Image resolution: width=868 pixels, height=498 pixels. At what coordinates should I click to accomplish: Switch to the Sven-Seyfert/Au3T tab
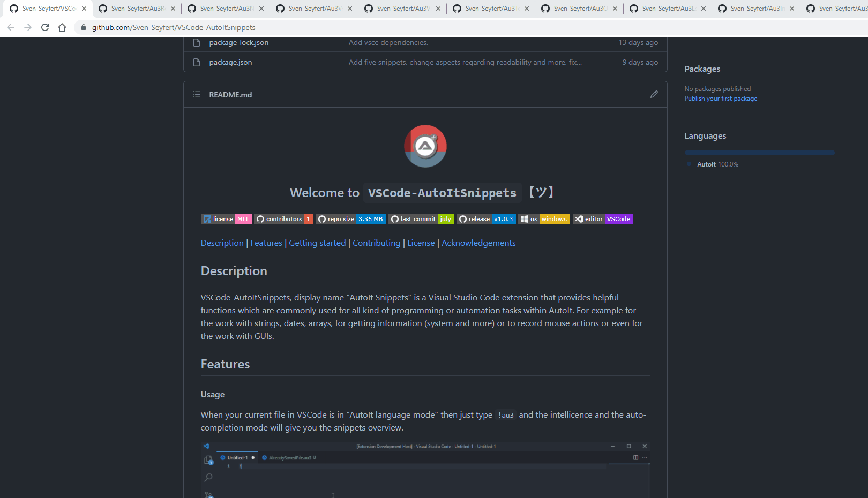tap(491, 9)
